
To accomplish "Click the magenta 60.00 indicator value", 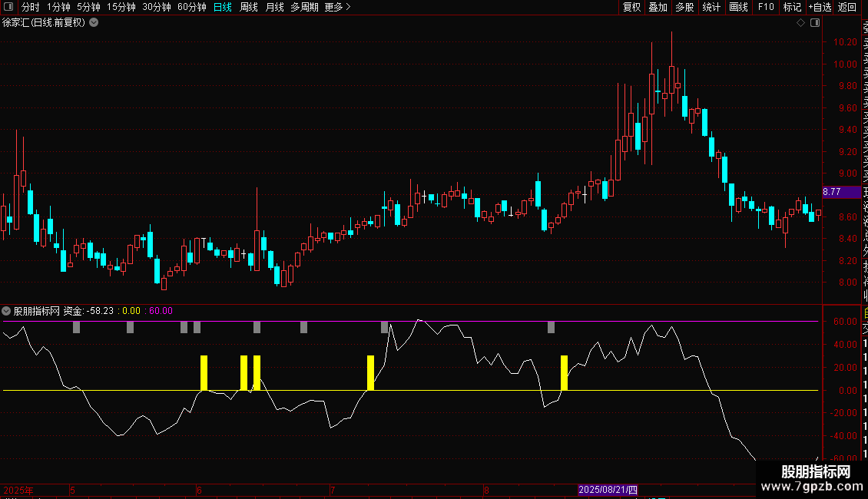I will click(x=161, y=311).
